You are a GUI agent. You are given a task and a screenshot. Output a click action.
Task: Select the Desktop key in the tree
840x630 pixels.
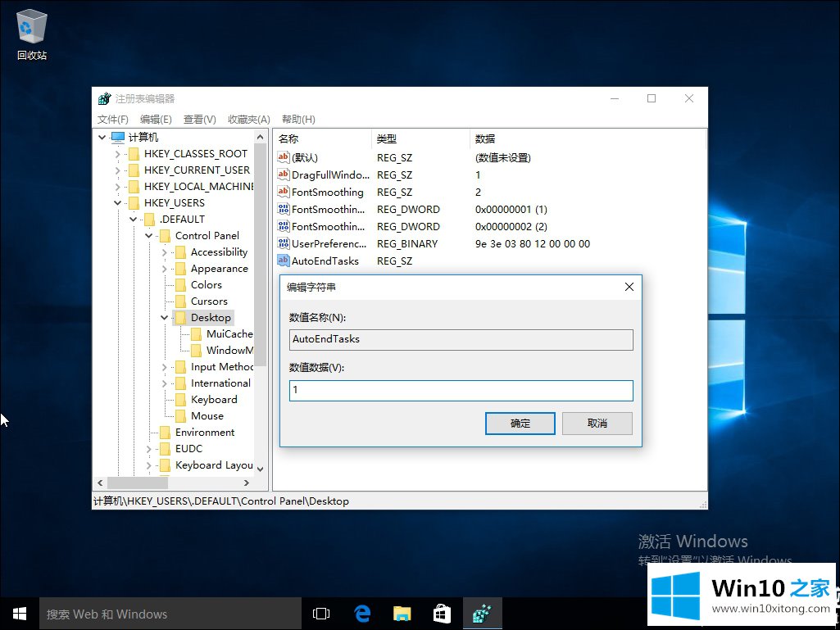(x=211, y=318)
